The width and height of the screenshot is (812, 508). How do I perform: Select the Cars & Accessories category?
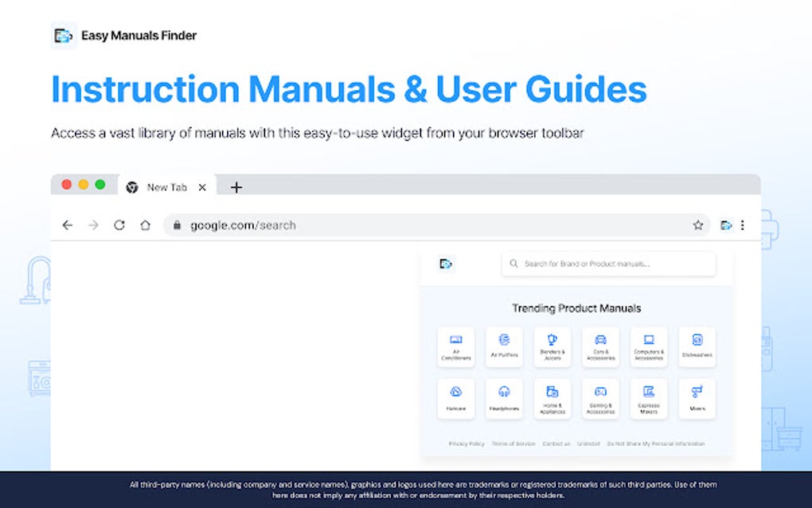click(600, 347)
